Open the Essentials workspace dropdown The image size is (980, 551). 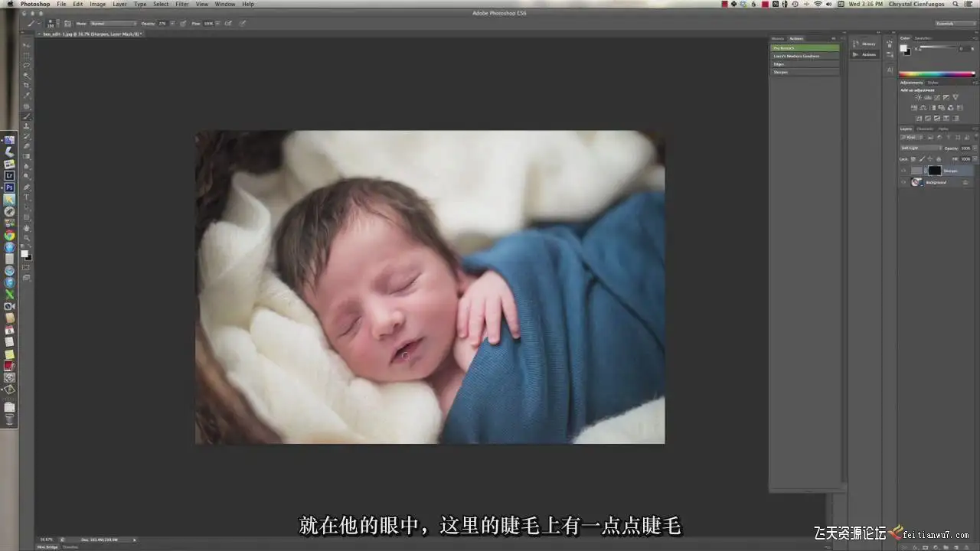point(955,23)
